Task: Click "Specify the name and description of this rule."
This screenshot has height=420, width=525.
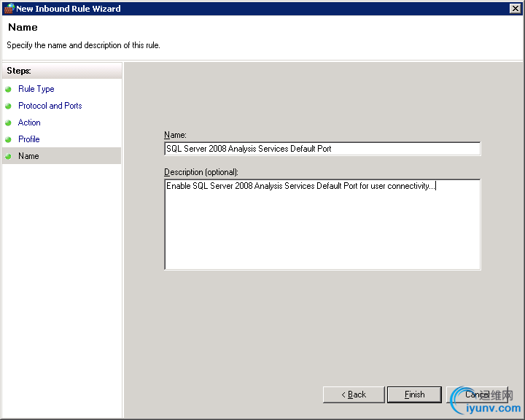Action: [x=83, y=45]
